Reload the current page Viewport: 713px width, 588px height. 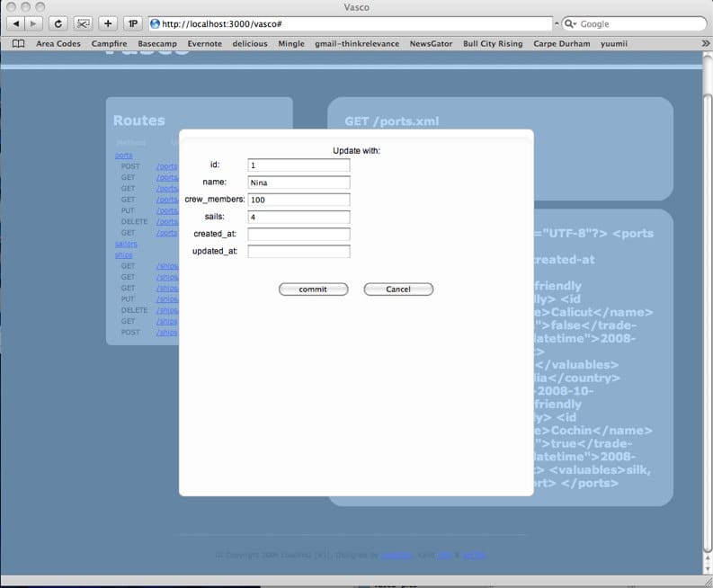pyautogui.click(x=58, y=23)
